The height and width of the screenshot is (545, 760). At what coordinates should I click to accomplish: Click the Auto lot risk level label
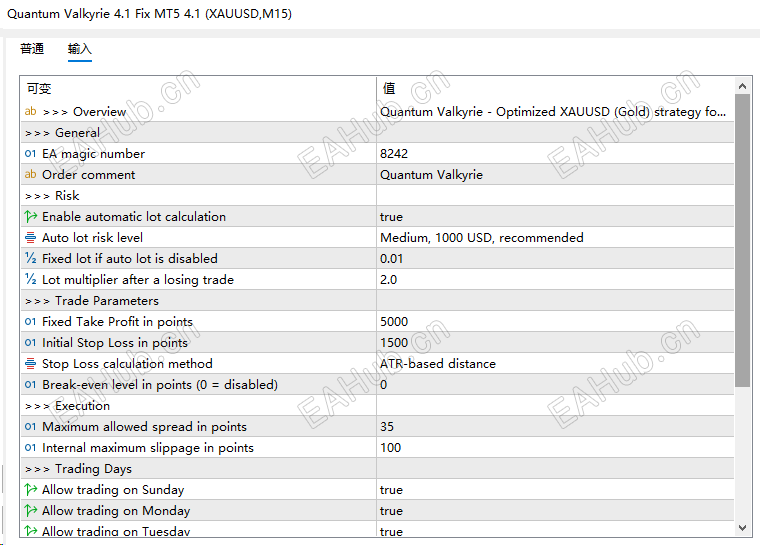pos(93,238)
